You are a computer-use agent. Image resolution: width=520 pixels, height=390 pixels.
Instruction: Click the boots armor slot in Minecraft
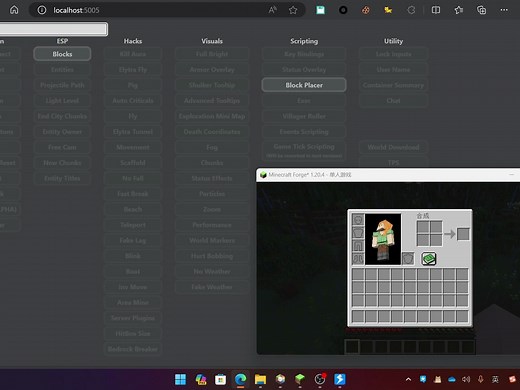pyautogui.click(x=358, y=259)
